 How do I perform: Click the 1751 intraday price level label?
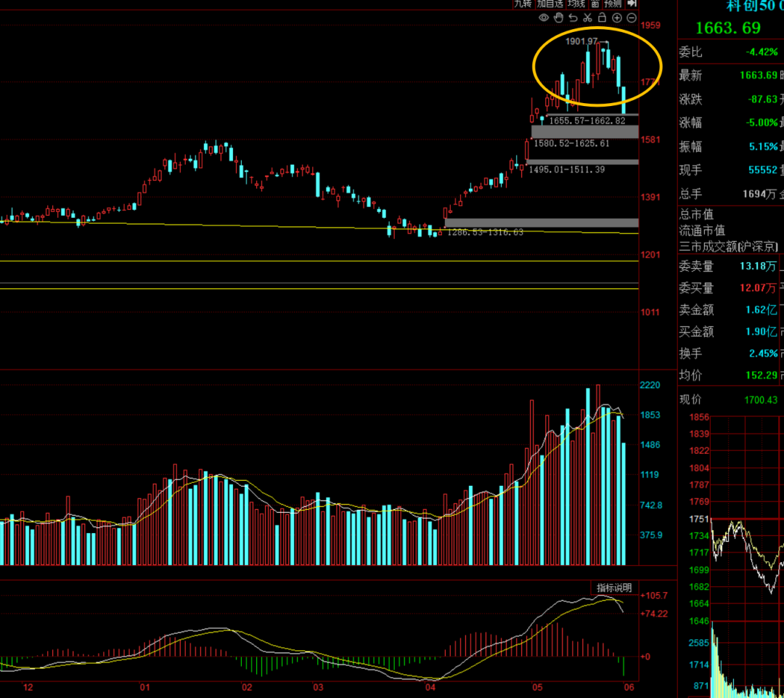click(699, 519)
